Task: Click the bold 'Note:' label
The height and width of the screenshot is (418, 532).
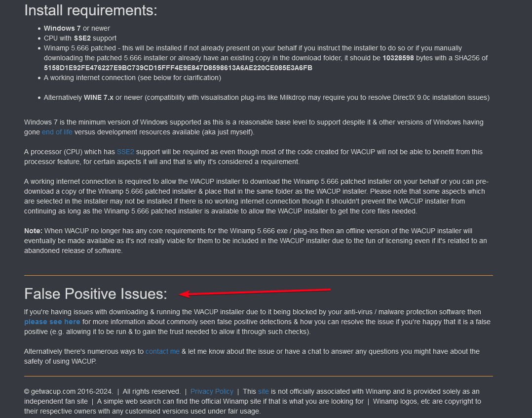Action: tap(33, 231)
